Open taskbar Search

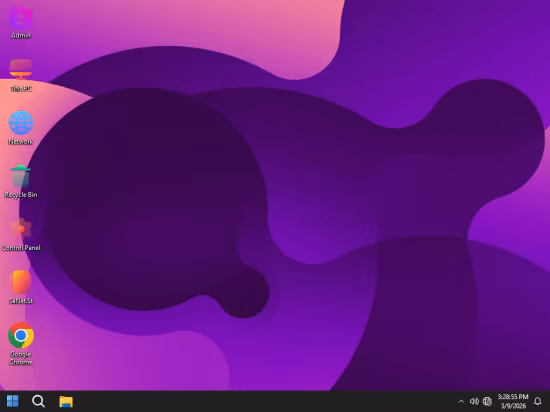[x=38, y=401]
